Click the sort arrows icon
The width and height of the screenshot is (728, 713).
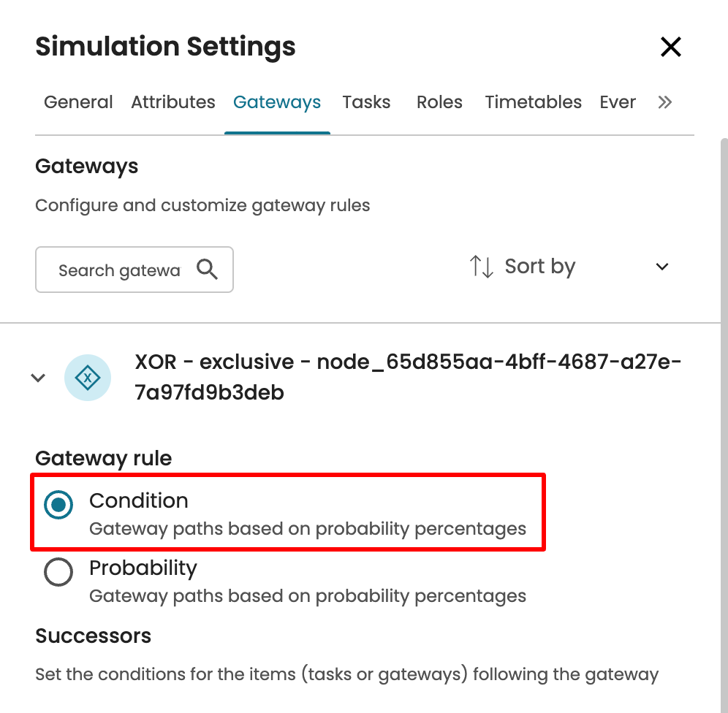482,267
